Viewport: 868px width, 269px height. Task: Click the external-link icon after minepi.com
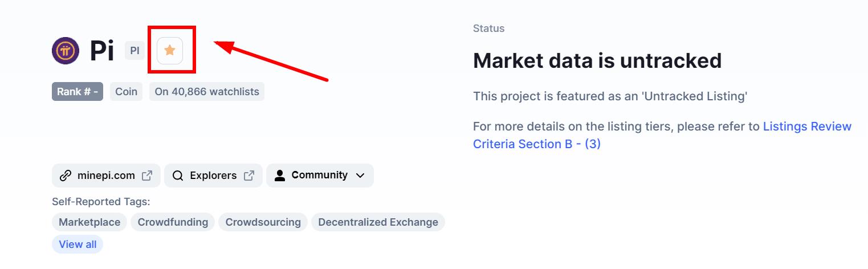pos(147,176)
